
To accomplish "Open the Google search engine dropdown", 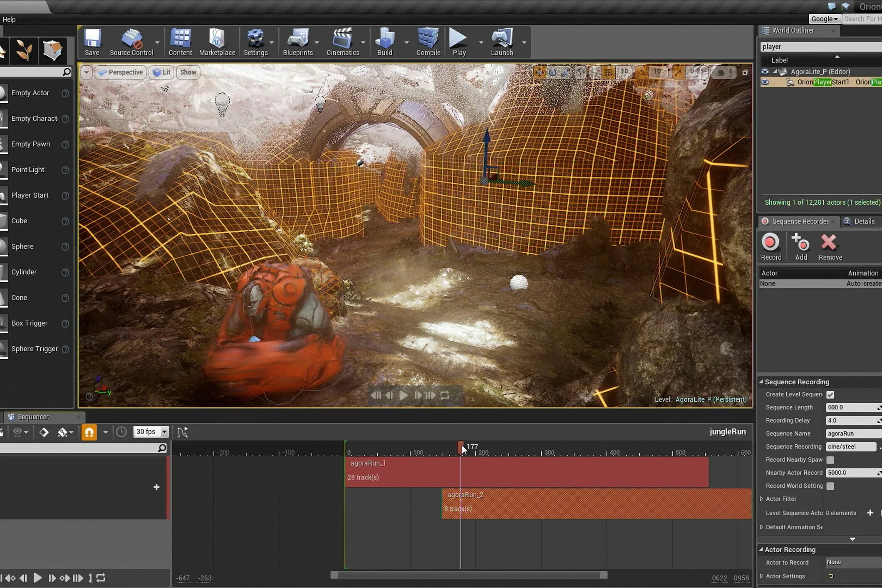I will coord(824,19).
